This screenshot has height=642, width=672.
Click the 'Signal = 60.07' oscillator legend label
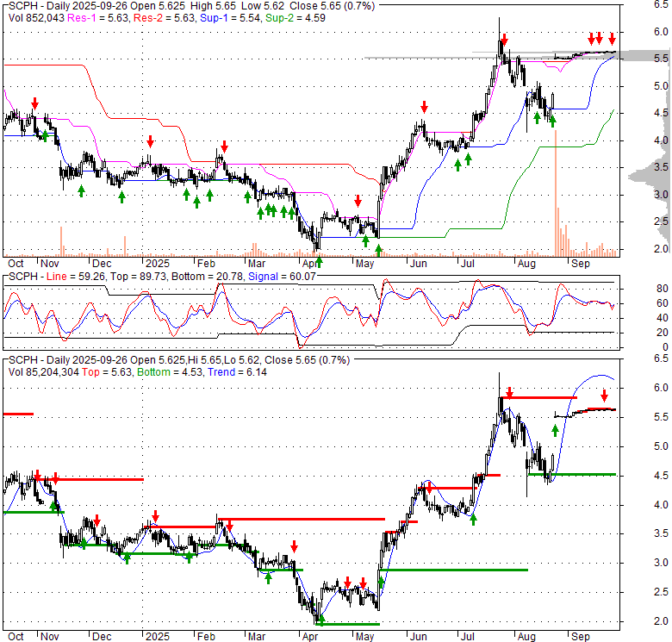282,277
